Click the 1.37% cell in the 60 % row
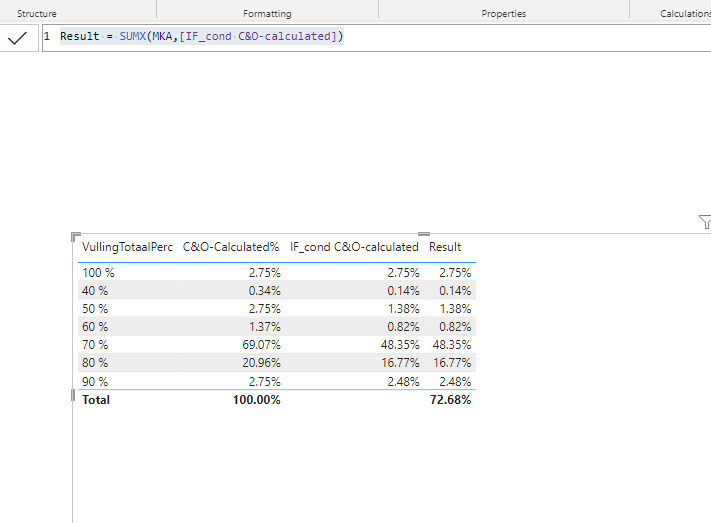The width and height of the screenshot is (711, 523). tap(264, 327)
